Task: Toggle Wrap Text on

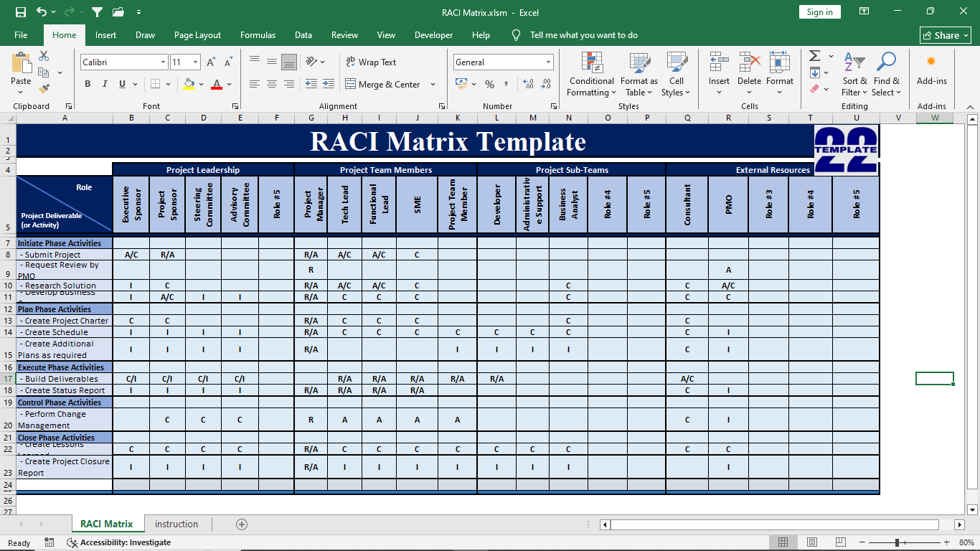Action: click(371, 62)
